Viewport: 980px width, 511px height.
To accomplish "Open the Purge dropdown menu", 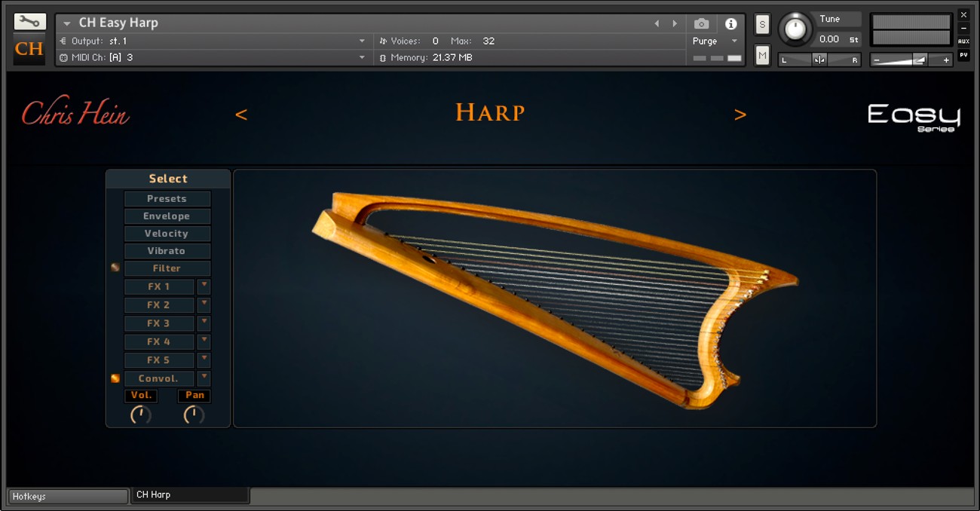I will point(714,41).
